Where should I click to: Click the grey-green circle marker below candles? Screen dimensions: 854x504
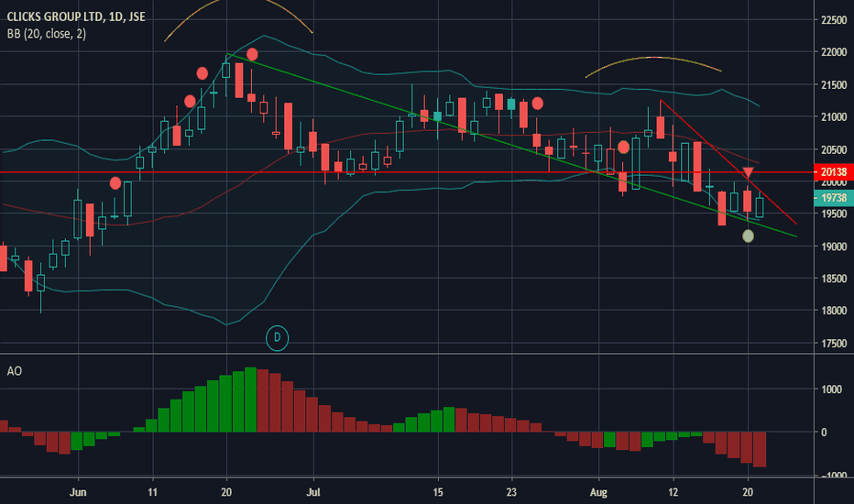click(x=749, y=236)
